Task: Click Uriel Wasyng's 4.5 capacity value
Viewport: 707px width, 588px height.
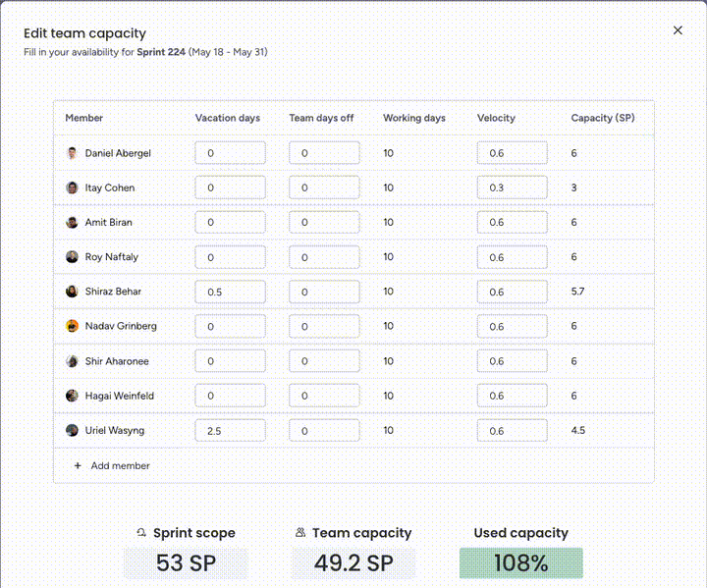Action: pos(578,430)
